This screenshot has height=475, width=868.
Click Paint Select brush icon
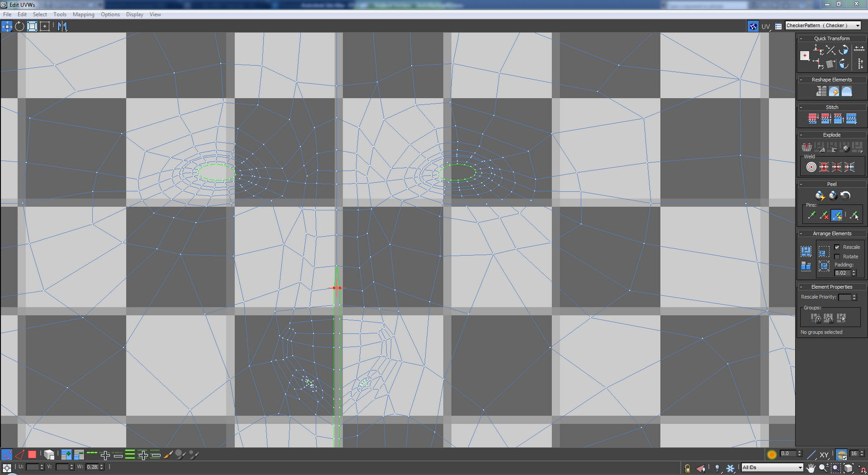point(168,454)
